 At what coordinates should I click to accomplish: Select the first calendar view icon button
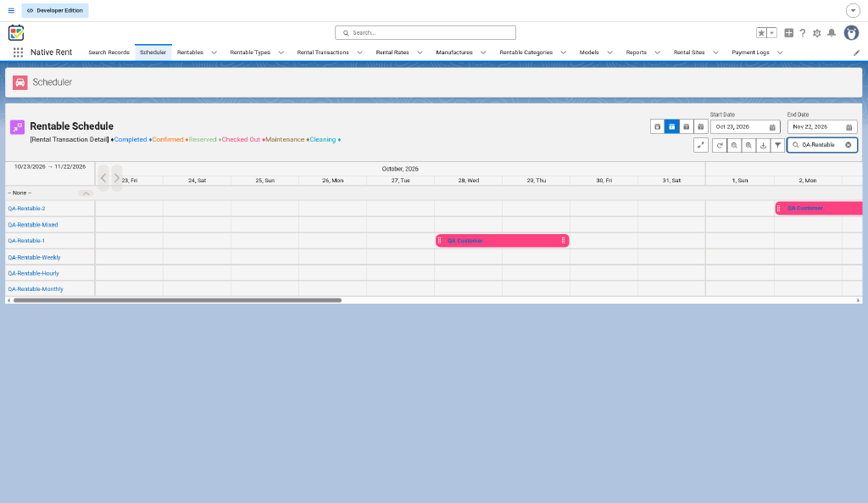pyautogui.click(x=658, y=127)
